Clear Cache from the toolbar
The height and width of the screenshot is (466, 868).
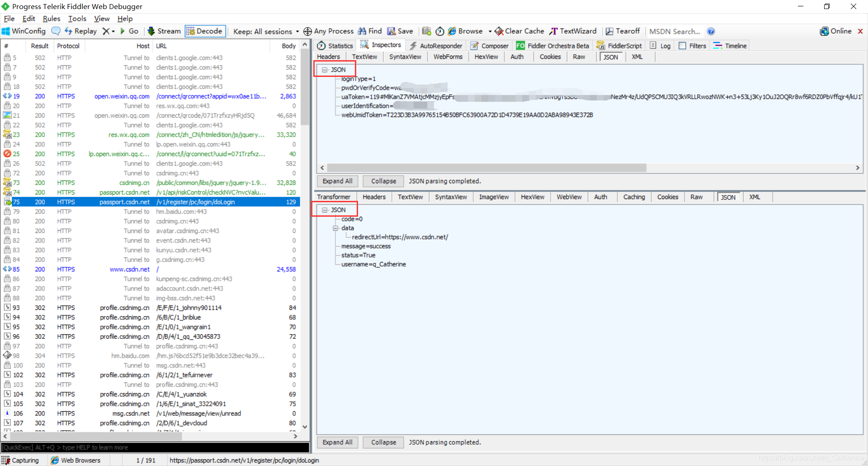click(519, 31)
